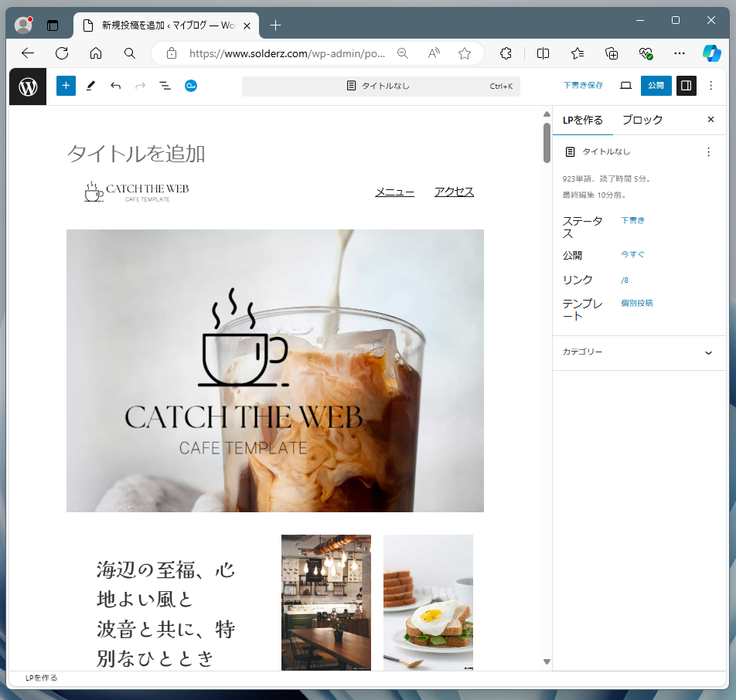Open browser essentials heart icon
The image size is (736, 700).
pyautogui.click(x=646, y=53)
